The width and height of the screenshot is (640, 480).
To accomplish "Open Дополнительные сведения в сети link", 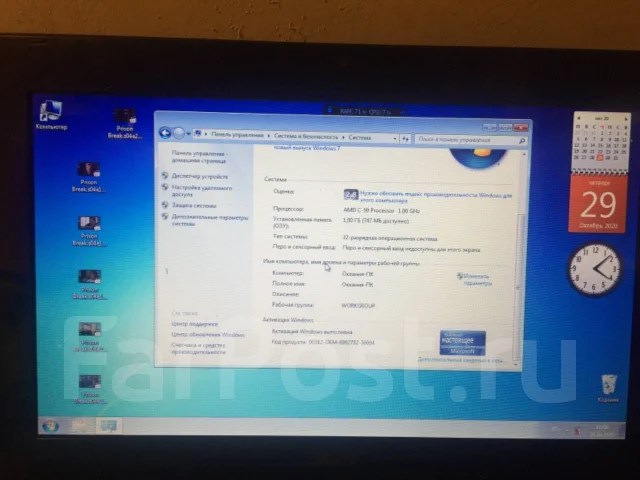I will (461, 360).
